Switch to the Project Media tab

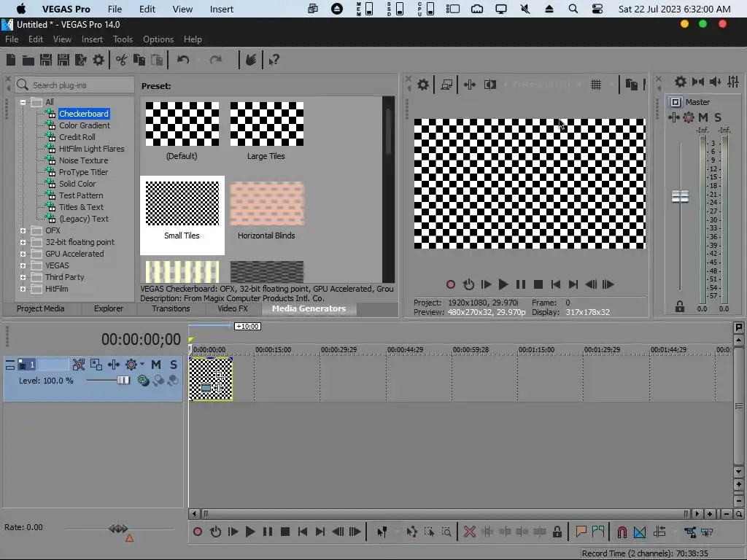pos(41,308)
